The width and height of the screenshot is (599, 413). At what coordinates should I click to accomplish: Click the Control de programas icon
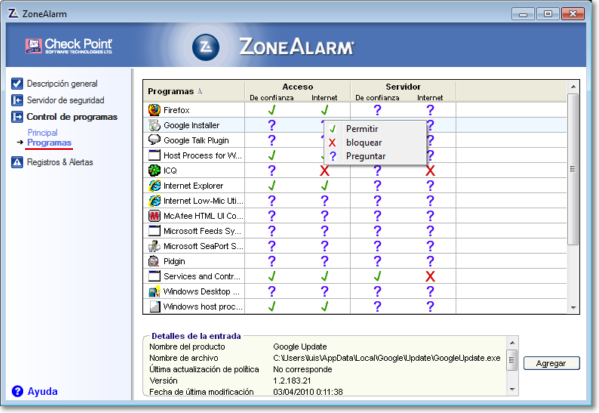coord(17,117)
